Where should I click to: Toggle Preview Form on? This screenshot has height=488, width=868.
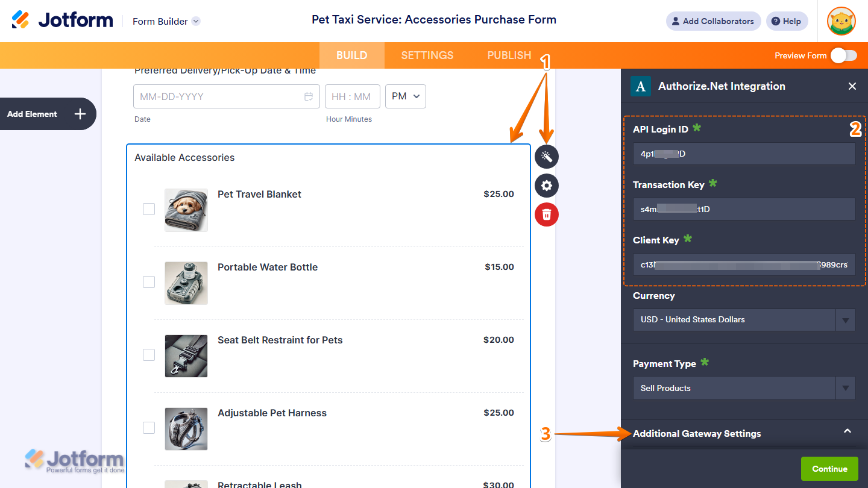click(x=843, y=55)
